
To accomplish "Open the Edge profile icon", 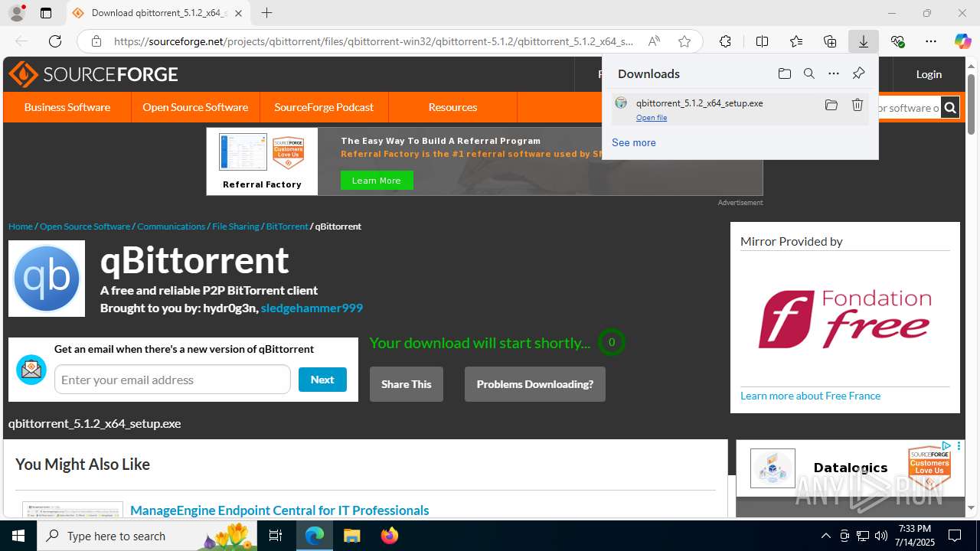I will pos(17,13).
